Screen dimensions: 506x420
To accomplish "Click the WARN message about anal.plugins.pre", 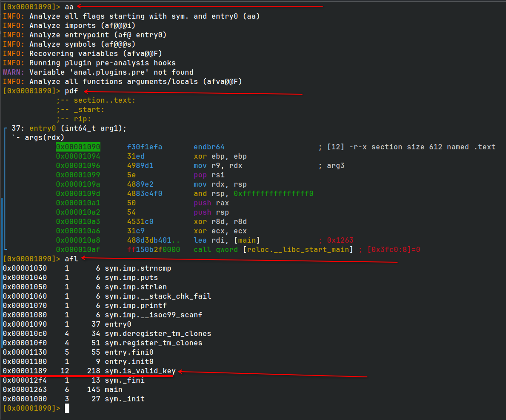I will tap(98, 72).
